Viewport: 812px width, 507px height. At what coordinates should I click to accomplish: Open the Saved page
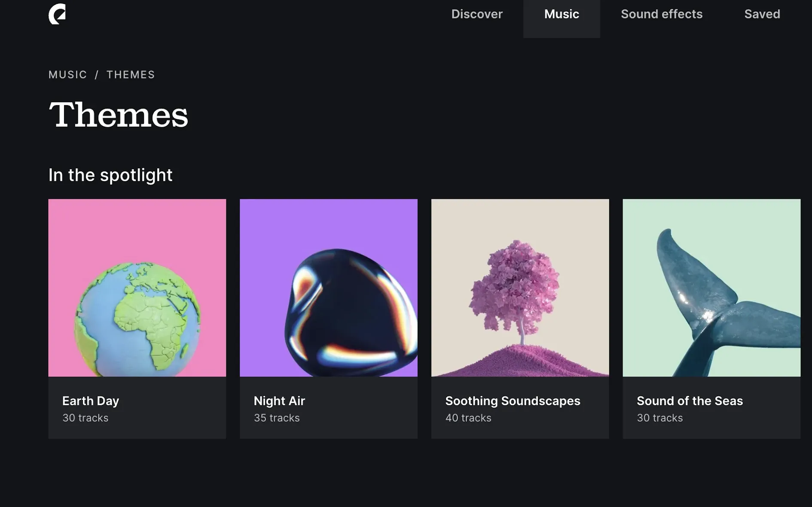[x=762, y=14]
